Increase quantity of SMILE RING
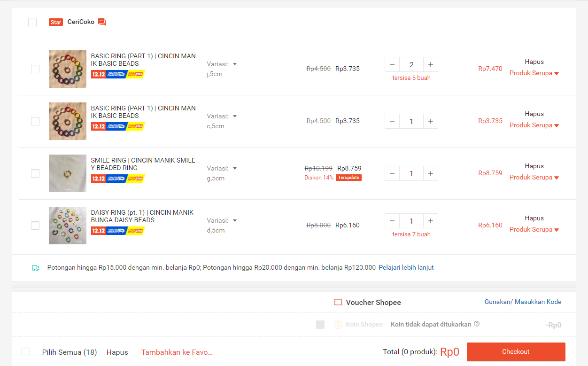The image size is (588, 366). pos(431,173)
